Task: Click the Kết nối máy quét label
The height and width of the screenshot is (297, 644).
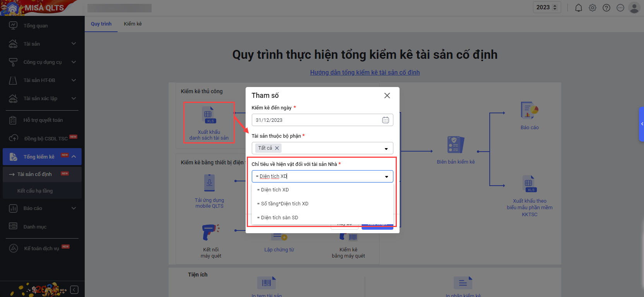Action: pyautogui.click(x=211, y=253)
